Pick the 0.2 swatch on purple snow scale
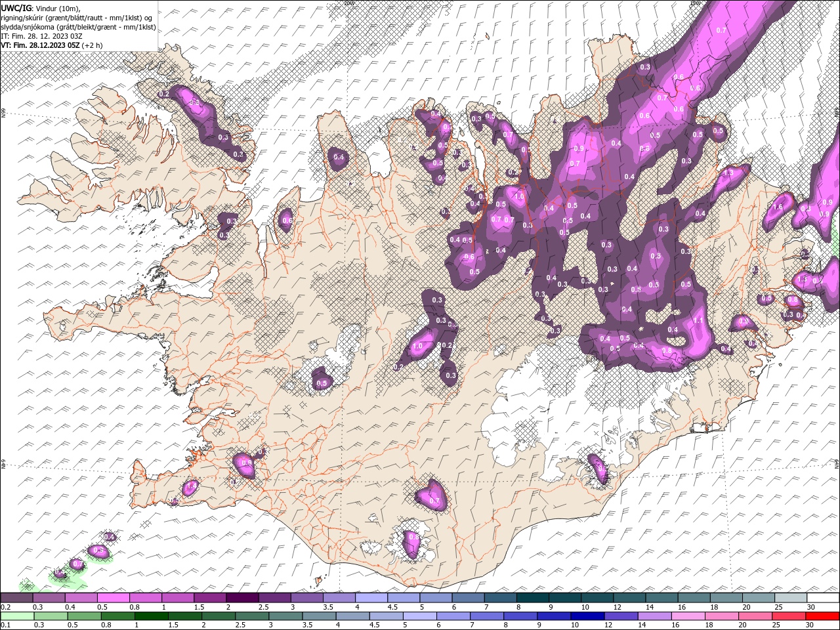Viewport: 840px width, 630px height. click(16, 598)
